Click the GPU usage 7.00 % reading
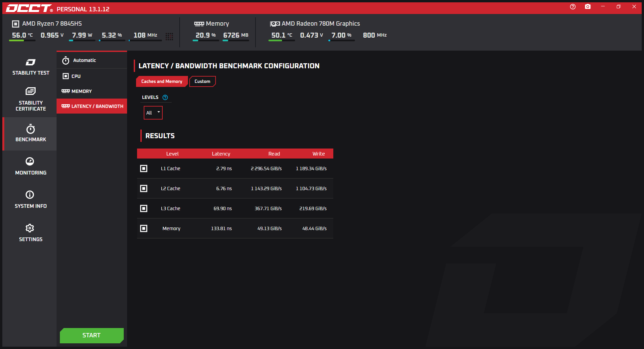This screenshot has height=349, width=644. point(341,35)
